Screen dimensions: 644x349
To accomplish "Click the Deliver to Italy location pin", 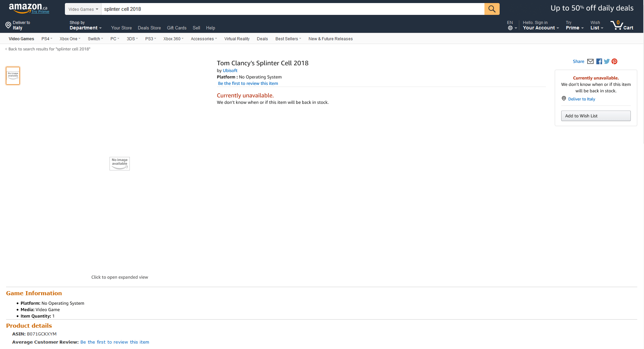I will (x=8, y=25).
